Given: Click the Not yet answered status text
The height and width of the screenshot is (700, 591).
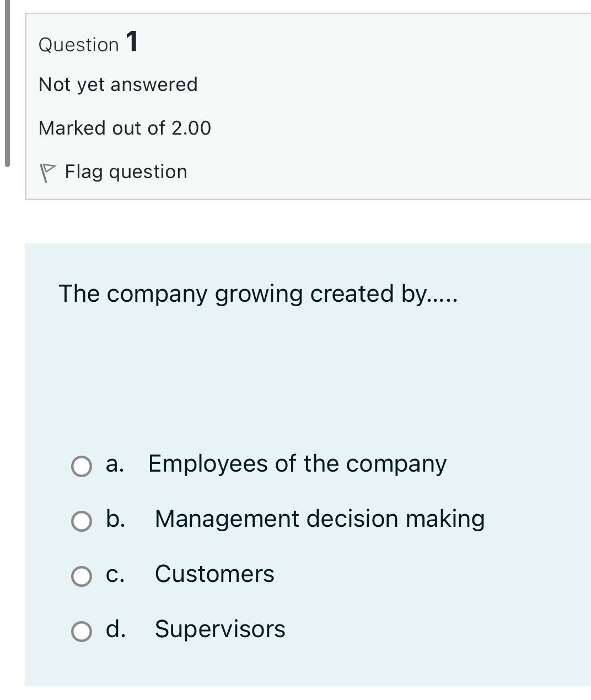Looking at the screenshot, I should (x=118, y=84).
